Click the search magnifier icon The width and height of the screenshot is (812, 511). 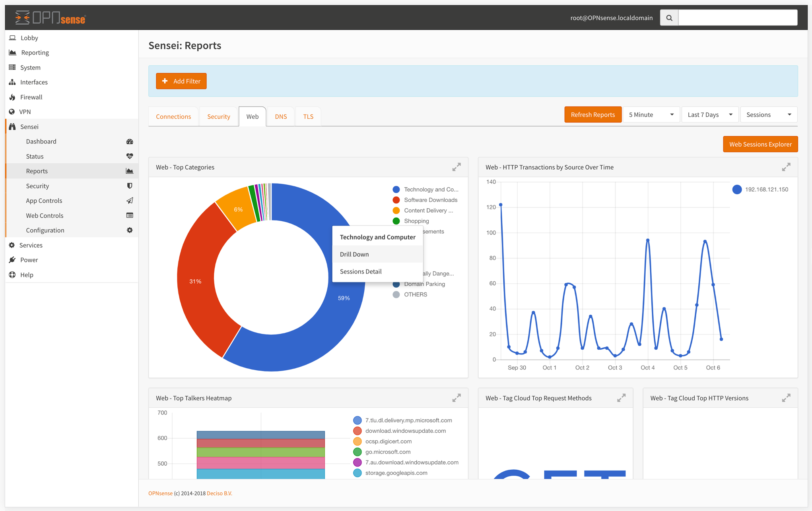669,17
